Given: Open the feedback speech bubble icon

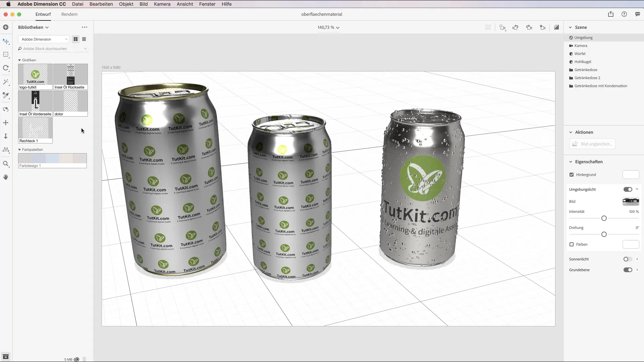Looking at the screenshot, I should [x=638, y=14].
